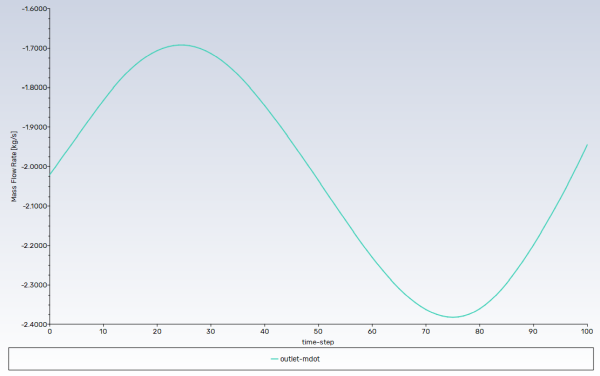Click the x-axis label 50
Viewport: 600px width, 376px height.
point(318,332)
